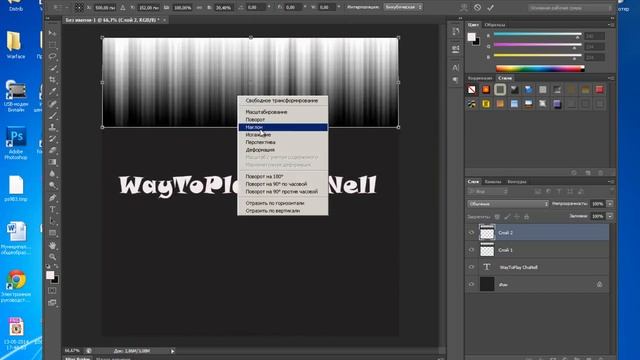Select the Gradient tool

pyautogui.click(x=52, y=162)
